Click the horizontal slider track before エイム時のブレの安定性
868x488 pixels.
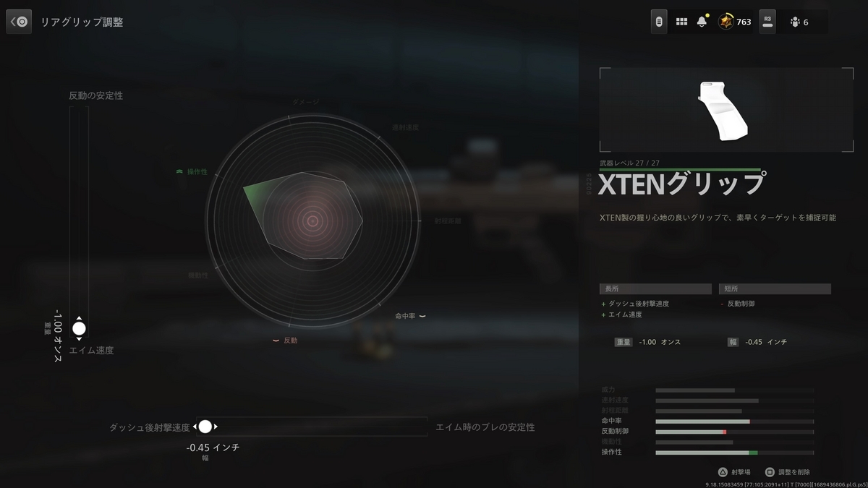[x=311, y=427]
